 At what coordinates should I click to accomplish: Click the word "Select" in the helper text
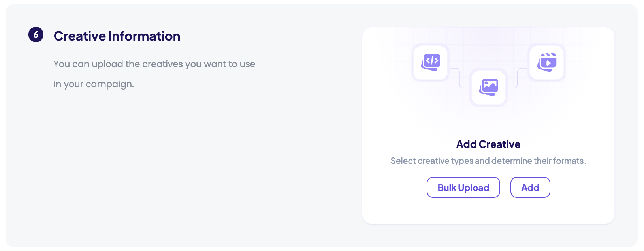click(403, 161)
